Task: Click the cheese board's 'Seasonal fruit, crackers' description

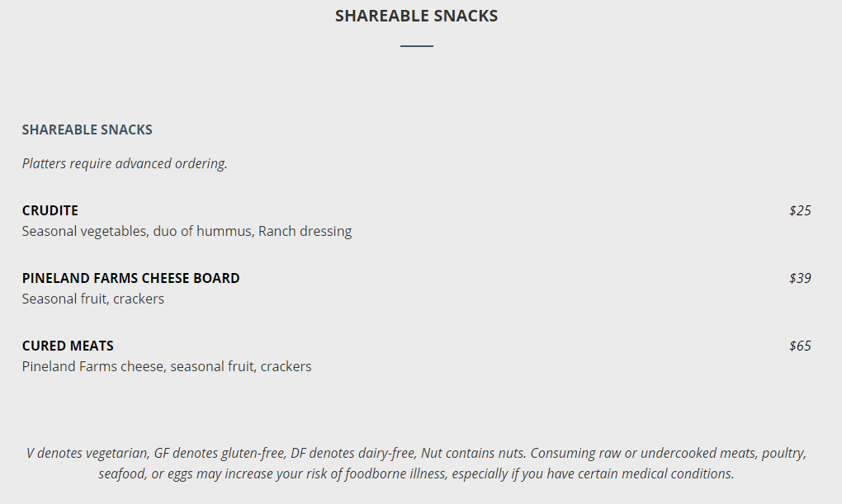Action: (x=93, y=299)
